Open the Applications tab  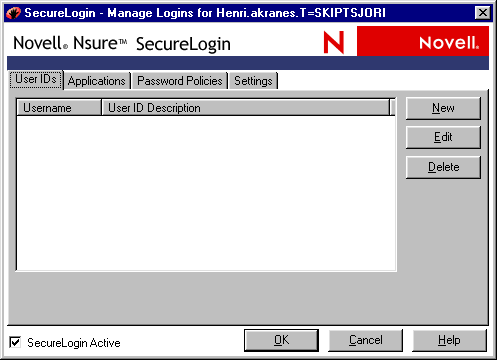click(97, 81)
